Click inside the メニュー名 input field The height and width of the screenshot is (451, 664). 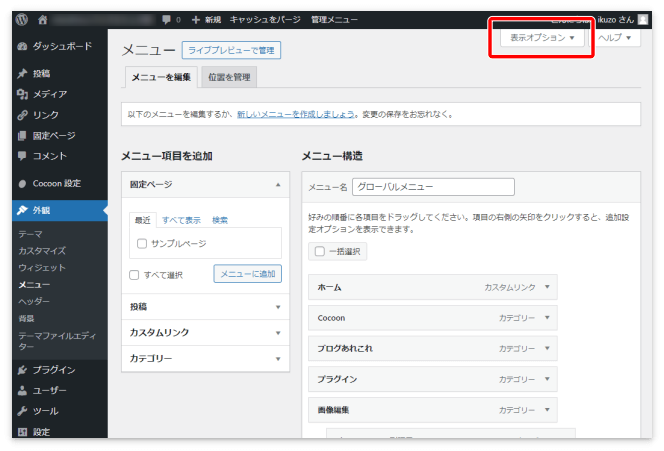[x=433, y=187]
